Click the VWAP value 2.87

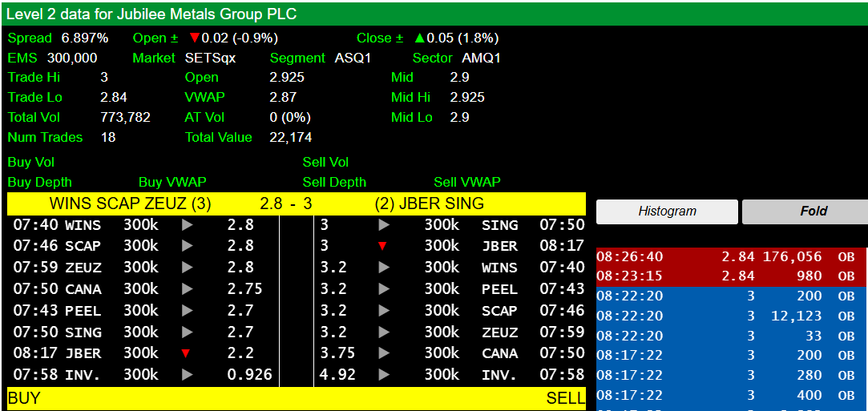pyautogui.click(x=283, y=98)
